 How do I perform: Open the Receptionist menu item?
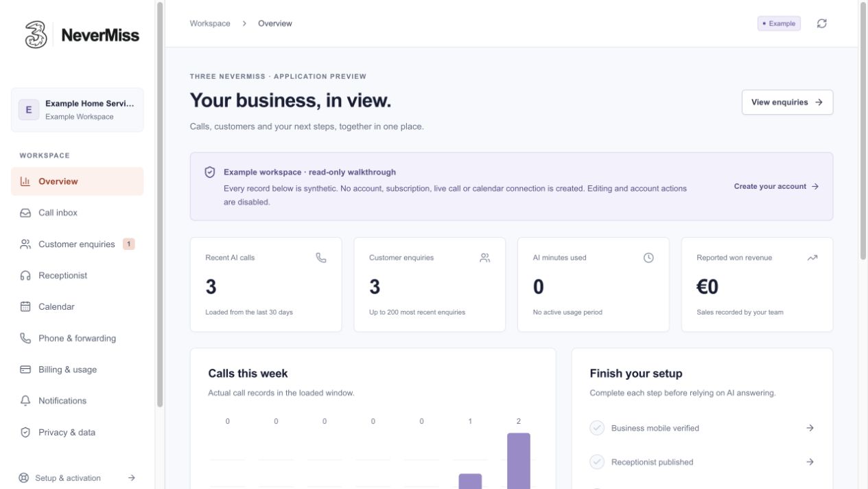pyautogui.click(x=78, y=275)
